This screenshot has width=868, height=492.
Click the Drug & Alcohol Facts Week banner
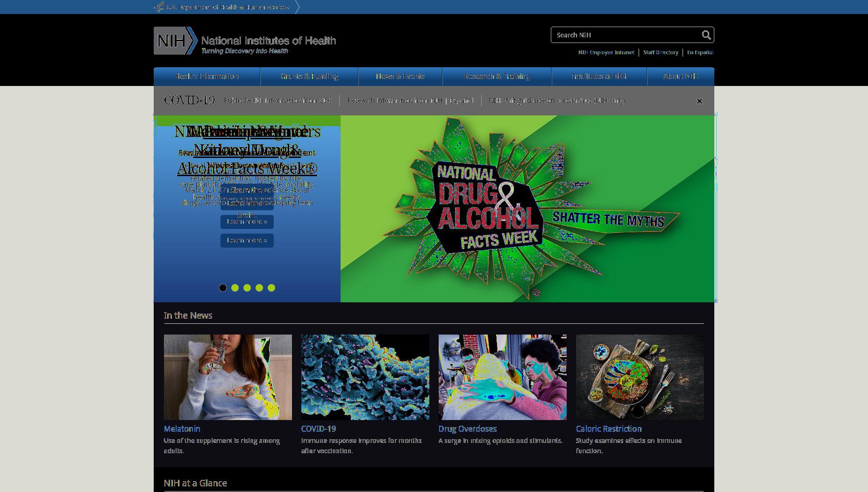coord(527,209)
